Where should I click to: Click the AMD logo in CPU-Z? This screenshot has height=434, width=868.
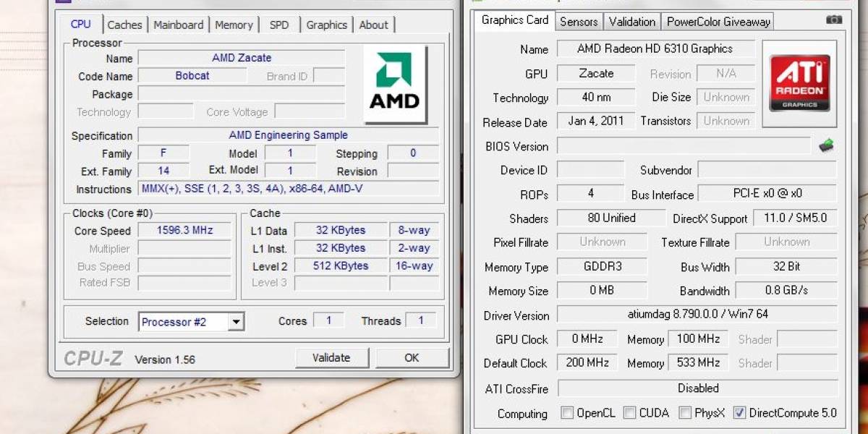pos(394,83)
